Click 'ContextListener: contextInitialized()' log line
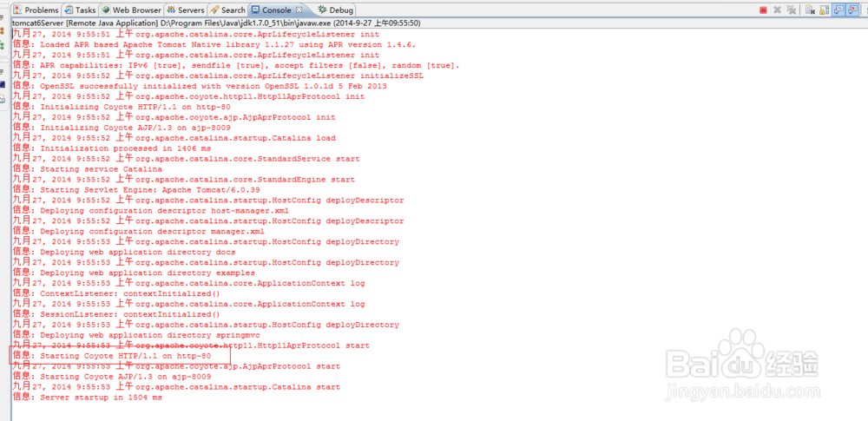Image resolution: width=868 pixels, height=421 pixels. click(116, 293)
